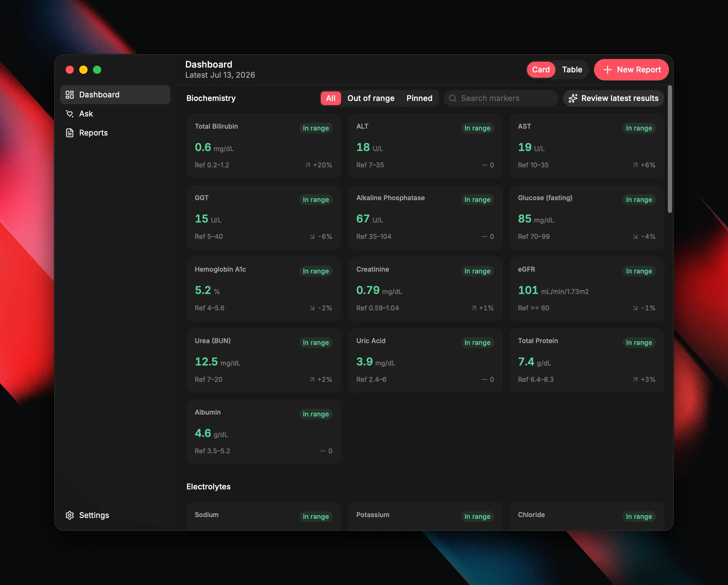Show only Pinned markers
This screenshot has width=728, height=585.
419,98
